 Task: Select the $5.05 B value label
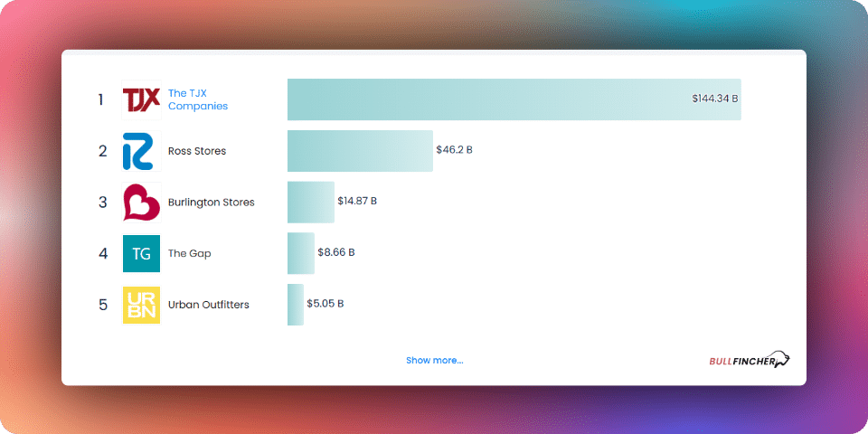coord(325,304)
